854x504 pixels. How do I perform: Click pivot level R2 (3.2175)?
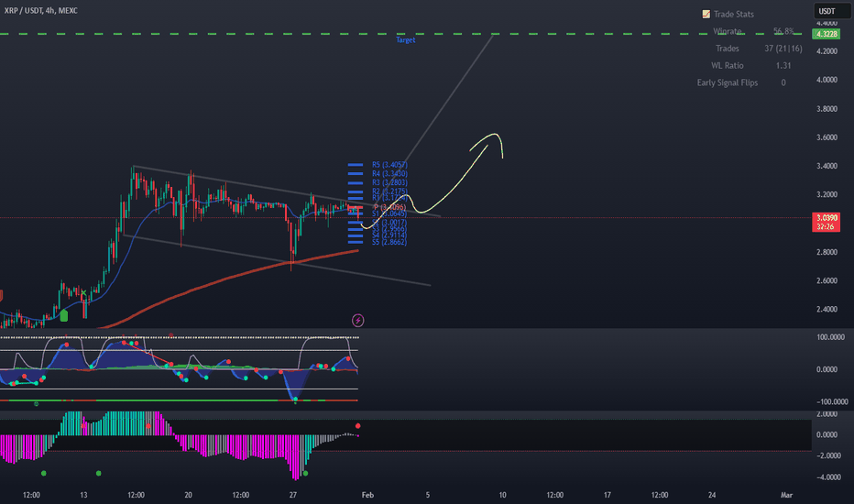click(389, 192)
